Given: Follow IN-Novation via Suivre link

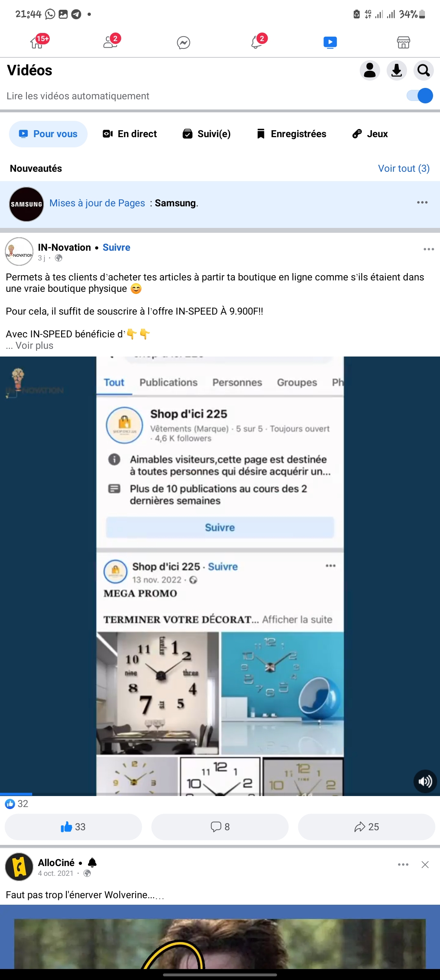Looking at the screenshot, I should pyautogui.click(x=117, y=247).
